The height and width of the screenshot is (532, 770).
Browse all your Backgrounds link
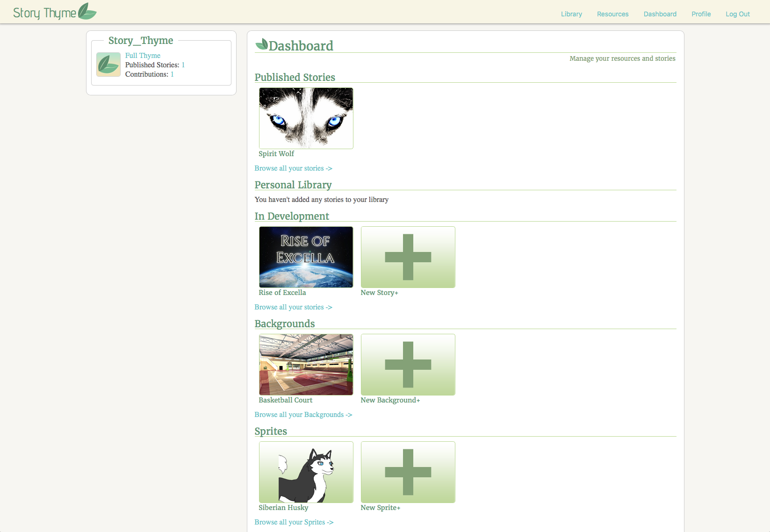point(303,415)
